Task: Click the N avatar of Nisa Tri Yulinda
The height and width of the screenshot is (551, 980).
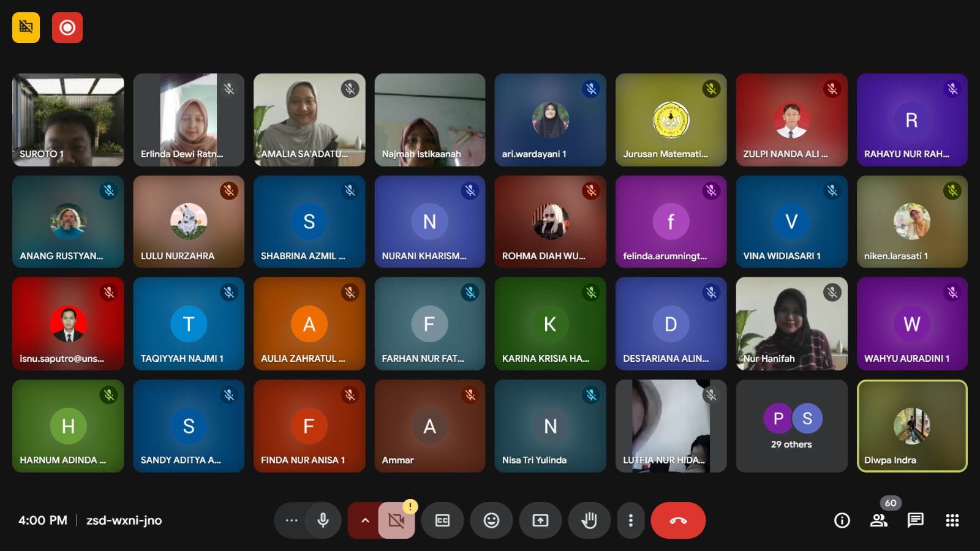Action: (x=550, y=426)
